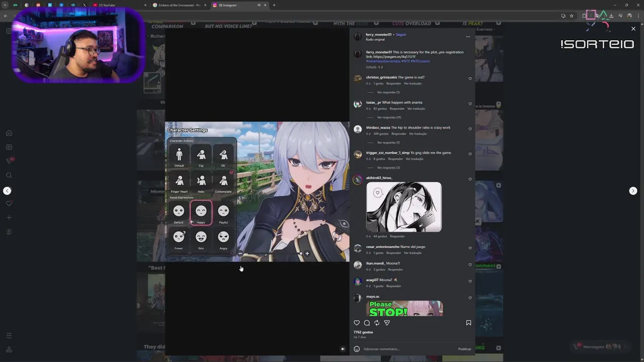Image resolution: width=644 pixels, height=362 pixels.
Task: Like thirdacc_wazza's comment
Action: pyautogui.click(x=470, y=129)
